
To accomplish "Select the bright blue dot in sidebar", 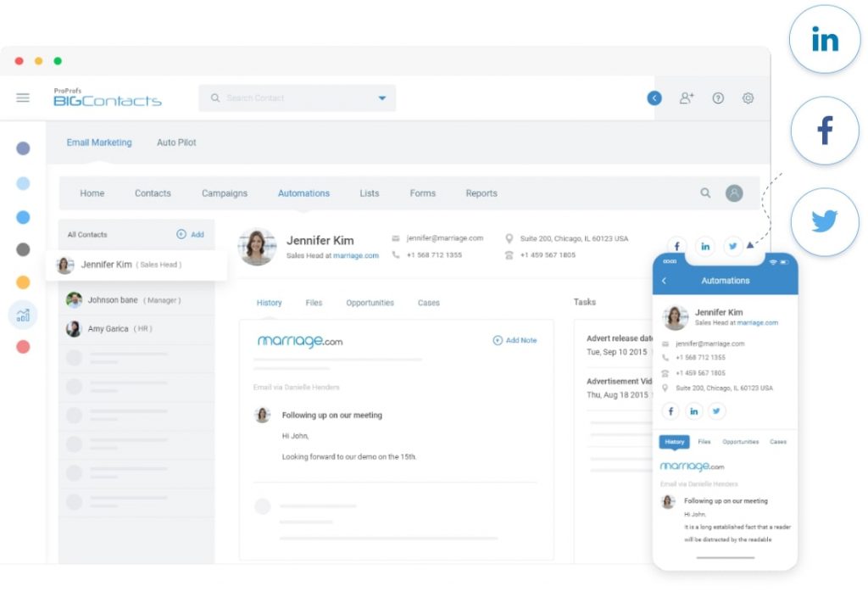I will 23,217.
